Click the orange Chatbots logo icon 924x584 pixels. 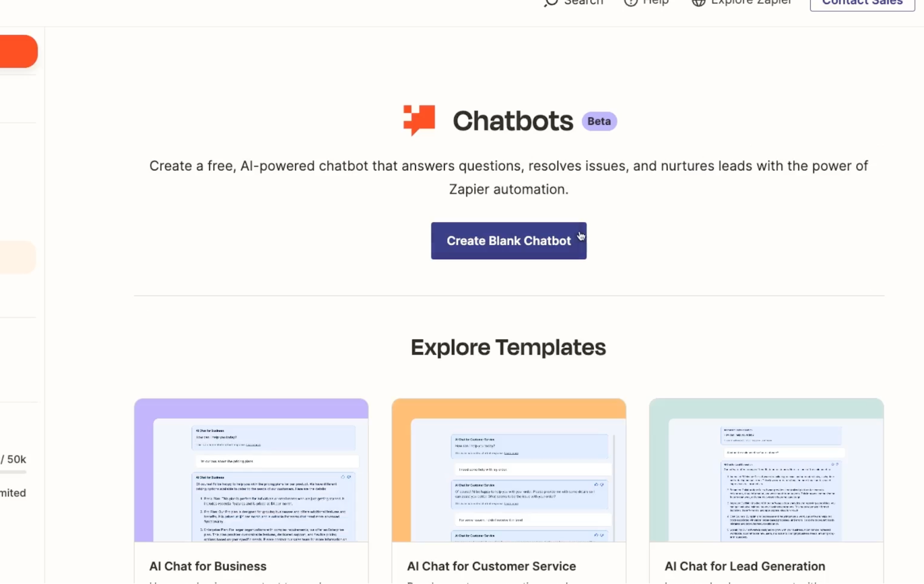coord(419,120)
